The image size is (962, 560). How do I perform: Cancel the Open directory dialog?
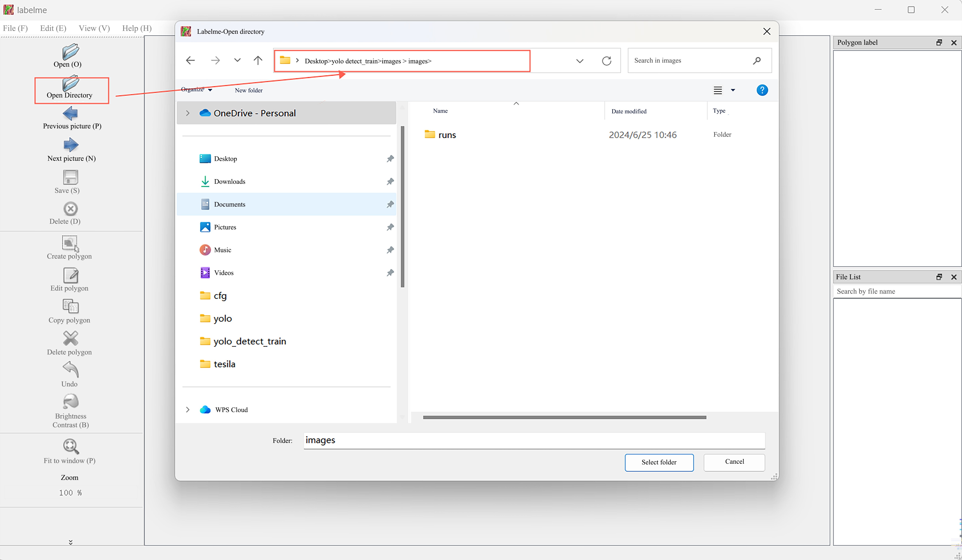(x=734, y=462)
